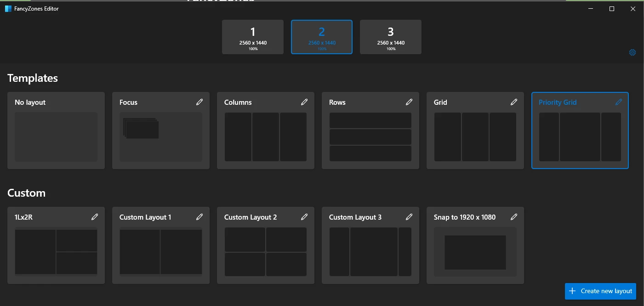Apply the No layout template

pyautogui.click(x=56, y=130)
